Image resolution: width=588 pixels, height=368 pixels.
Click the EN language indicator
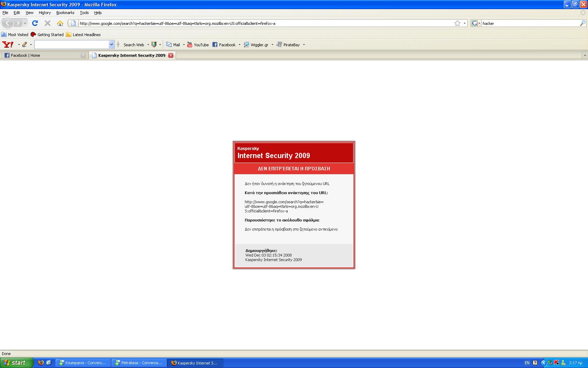527,363
